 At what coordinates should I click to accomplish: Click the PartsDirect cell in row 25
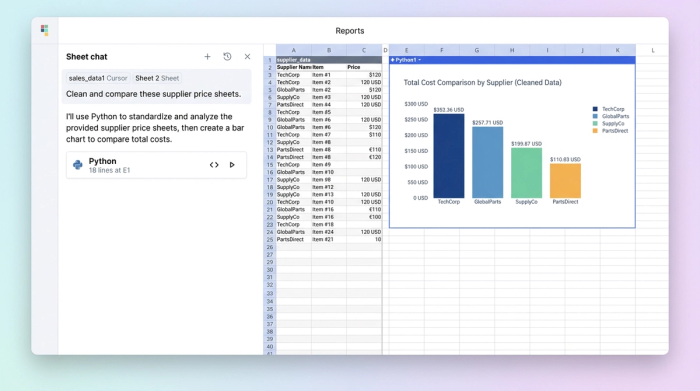[x=293, y=240]
